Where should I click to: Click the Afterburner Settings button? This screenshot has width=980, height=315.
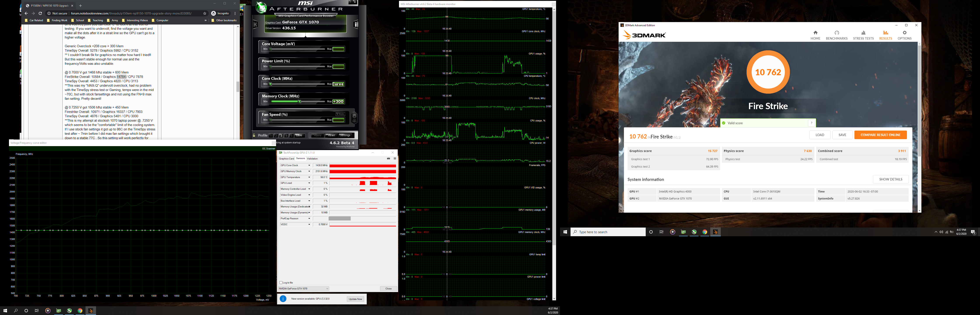345,135
